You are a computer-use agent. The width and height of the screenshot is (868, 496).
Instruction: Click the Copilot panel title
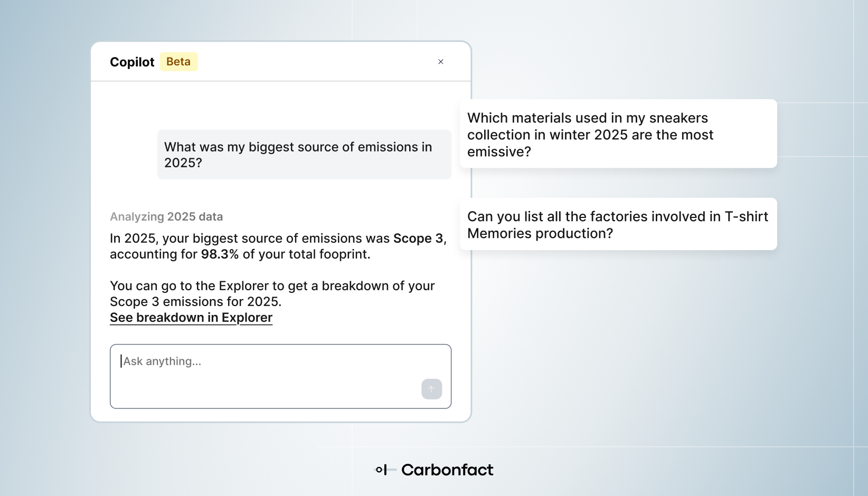132,62
